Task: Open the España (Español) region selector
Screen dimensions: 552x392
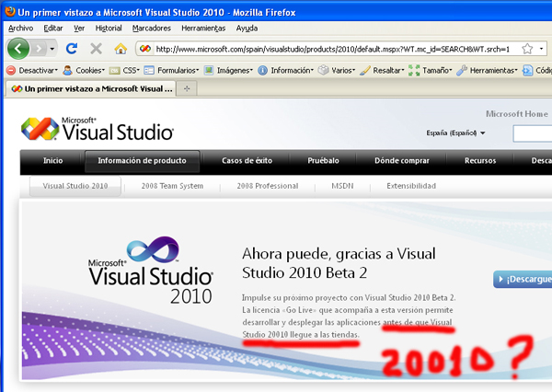Action: pos(455,133)
